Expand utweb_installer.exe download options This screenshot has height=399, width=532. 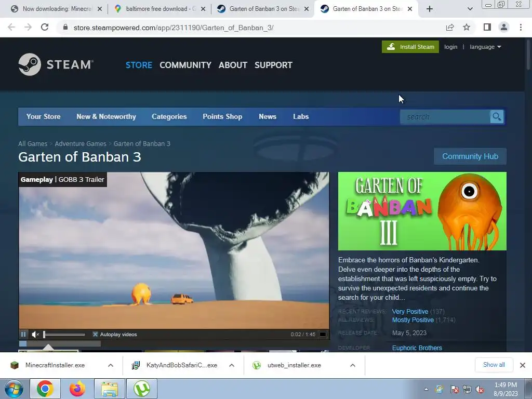pyautogui.click(x=353, y=365)
